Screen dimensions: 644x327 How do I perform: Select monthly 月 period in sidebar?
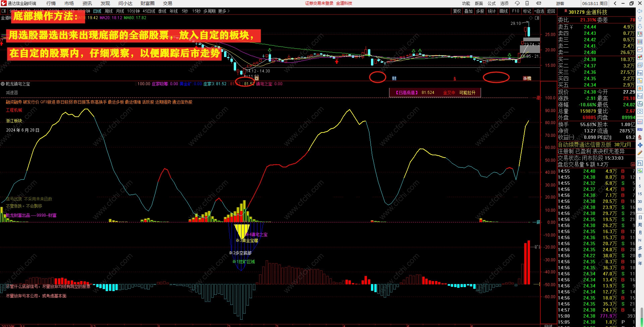click(640, 232)
